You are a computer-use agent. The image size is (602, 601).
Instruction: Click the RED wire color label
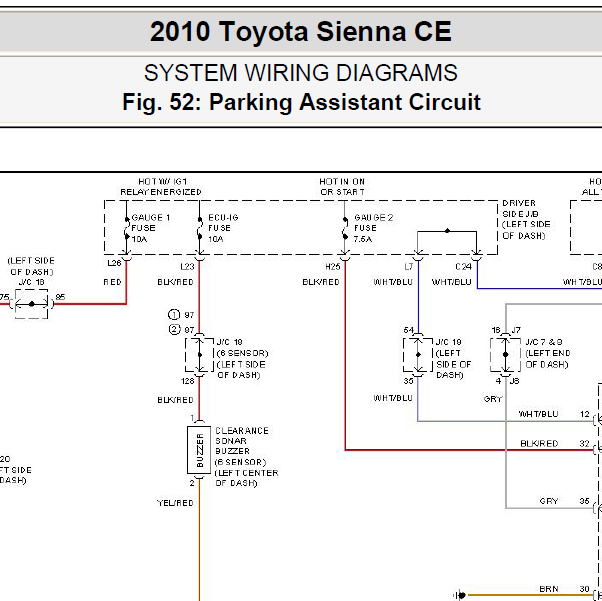point(112,282)
